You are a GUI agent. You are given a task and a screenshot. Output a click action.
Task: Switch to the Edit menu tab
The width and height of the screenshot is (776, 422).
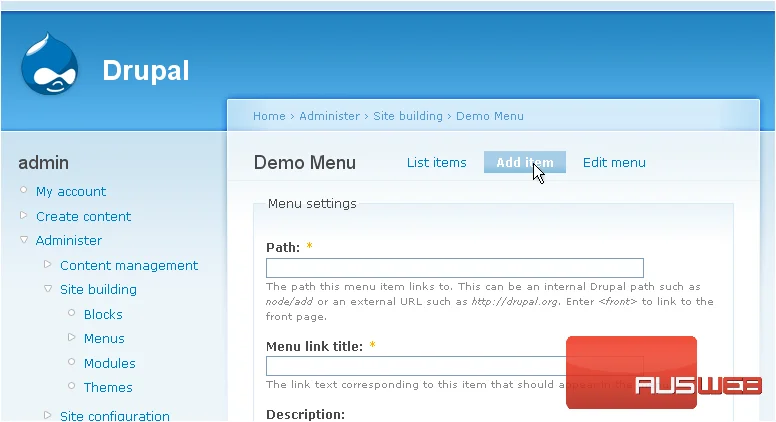tap(614, 162)
